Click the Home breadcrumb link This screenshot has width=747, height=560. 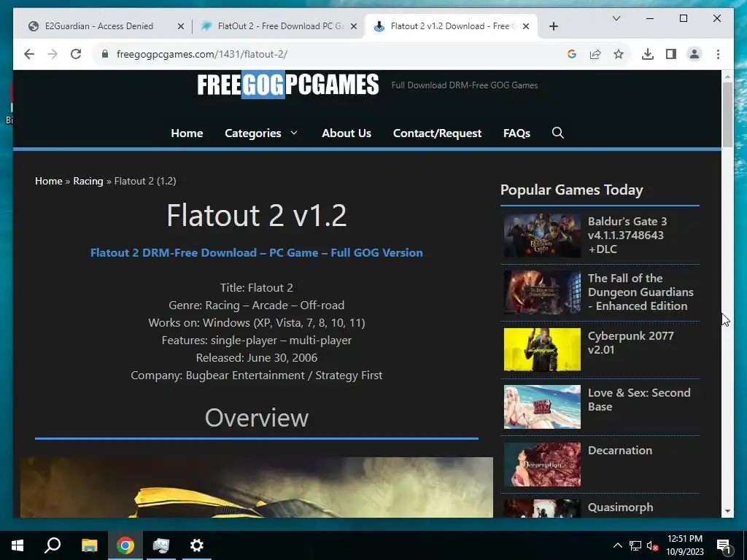(49, 181)
